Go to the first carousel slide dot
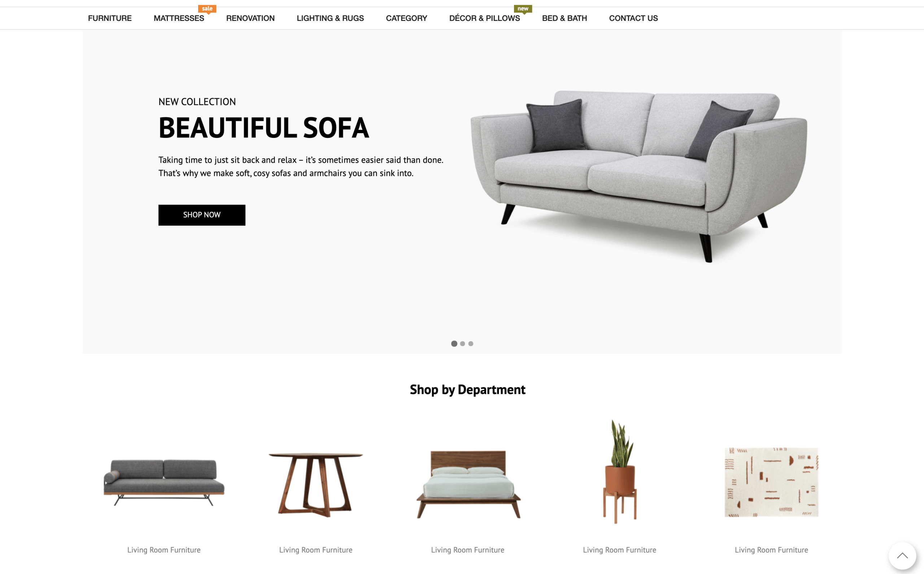 coord(454,344)
